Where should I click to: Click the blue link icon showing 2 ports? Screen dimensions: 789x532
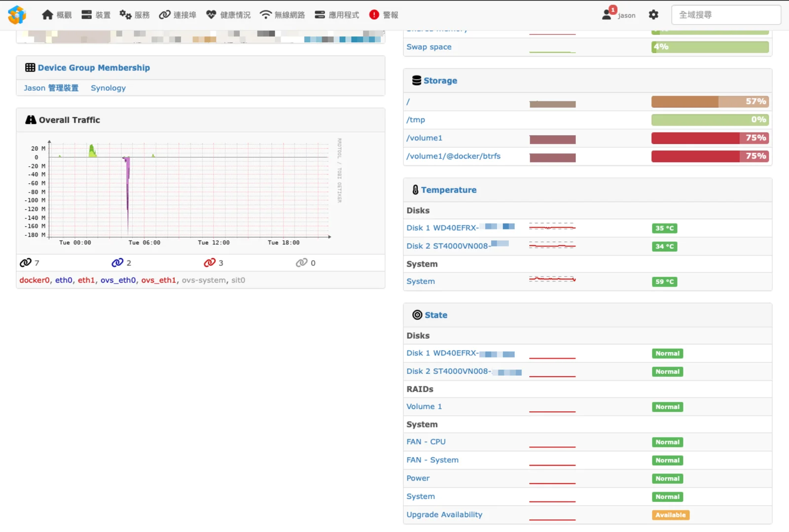click(x=117, y=263)
